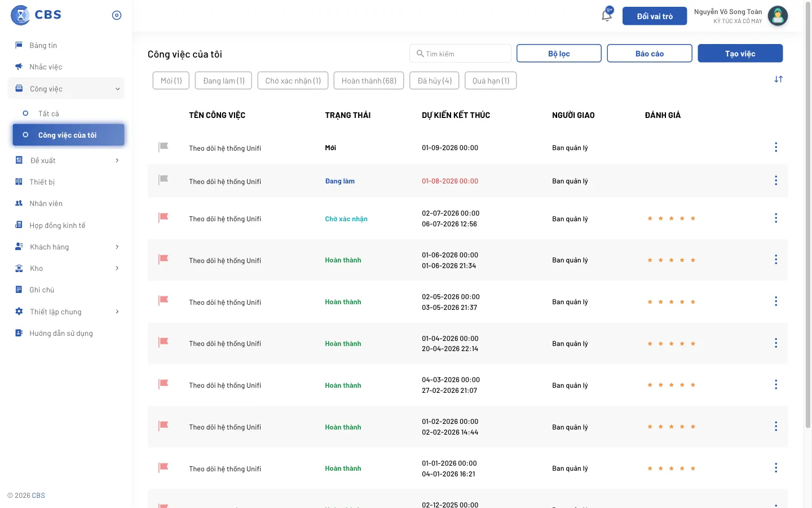Toggle the flag on the Mới task row
The image size is (812, 508).
click(164, 147)
